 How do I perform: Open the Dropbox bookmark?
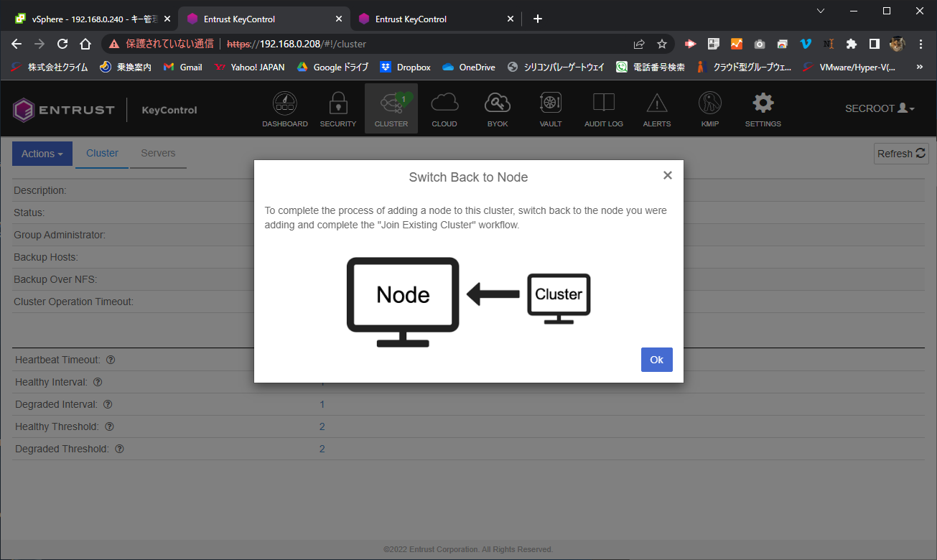[x=406, y=67]
